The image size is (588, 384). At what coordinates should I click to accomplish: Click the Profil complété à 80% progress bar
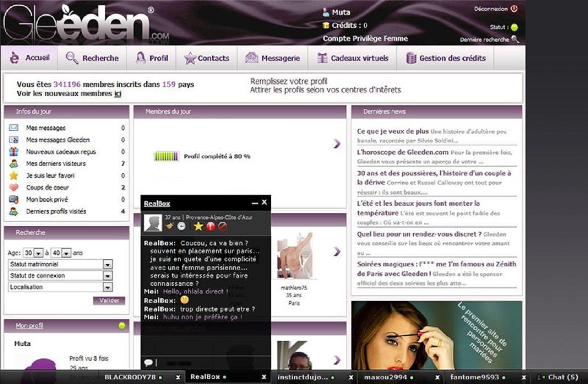tap(167, 156)
